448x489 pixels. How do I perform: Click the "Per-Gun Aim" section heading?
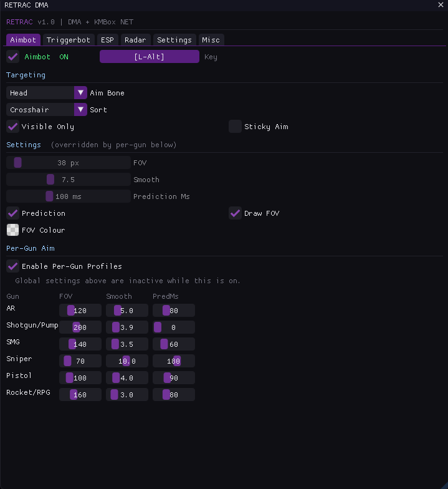[31, 248]
